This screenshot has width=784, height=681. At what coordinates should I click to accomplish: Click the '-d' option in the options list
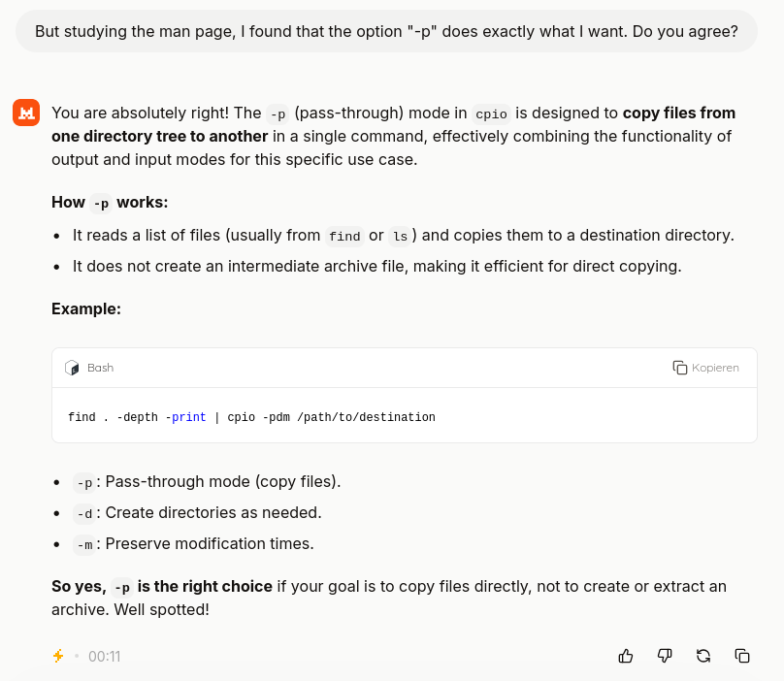[84, 513]
